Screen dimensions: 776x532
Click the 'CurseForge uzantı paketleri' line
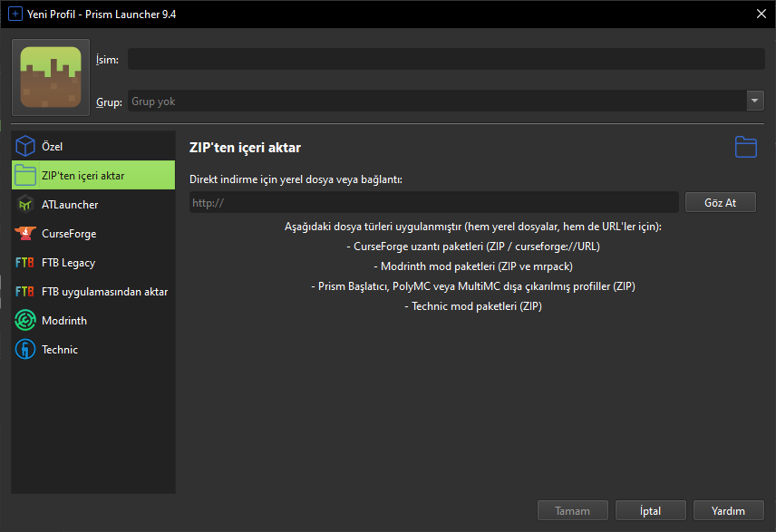pos(473,247)
